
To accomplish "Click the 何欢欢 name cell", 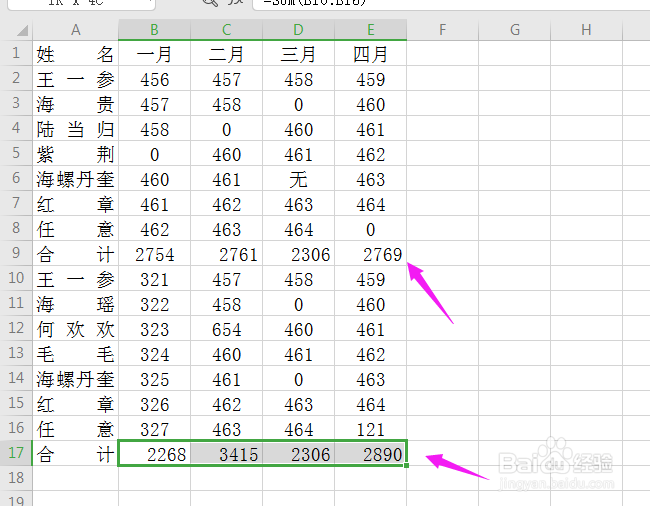I will click(x=75, y=328).
